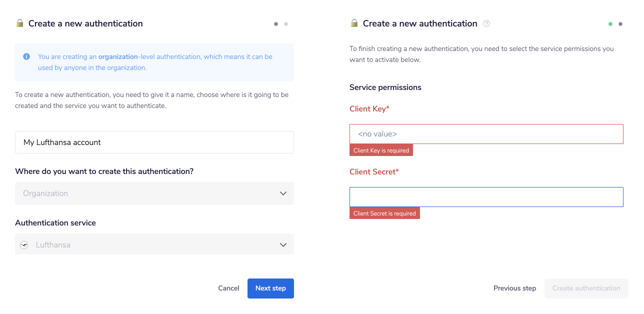The width and height of the screenshot is (644, 314).
Task: Focus the My Lufthansa account name field
Action: click(154, 142)
